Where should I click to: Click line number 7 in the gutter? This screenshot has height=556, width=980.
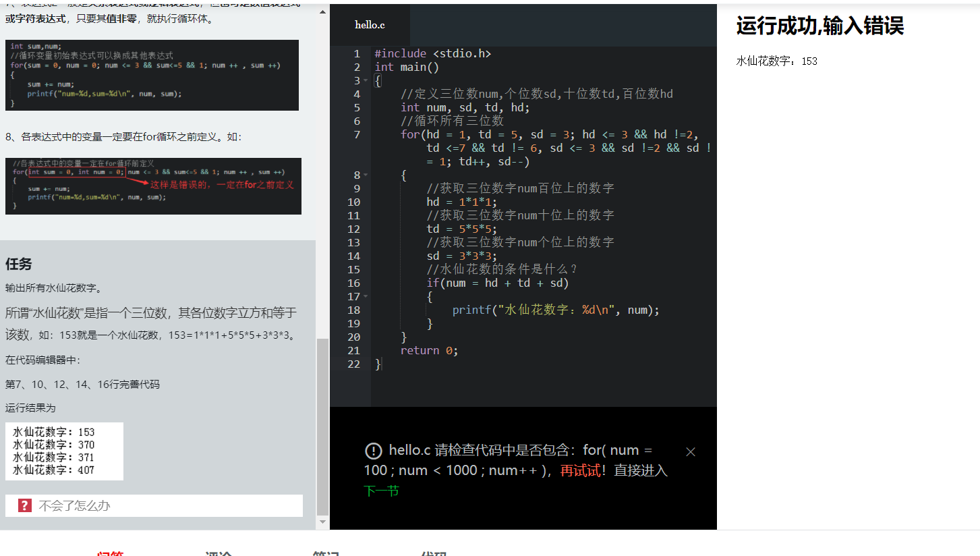(x=357, y=134)
